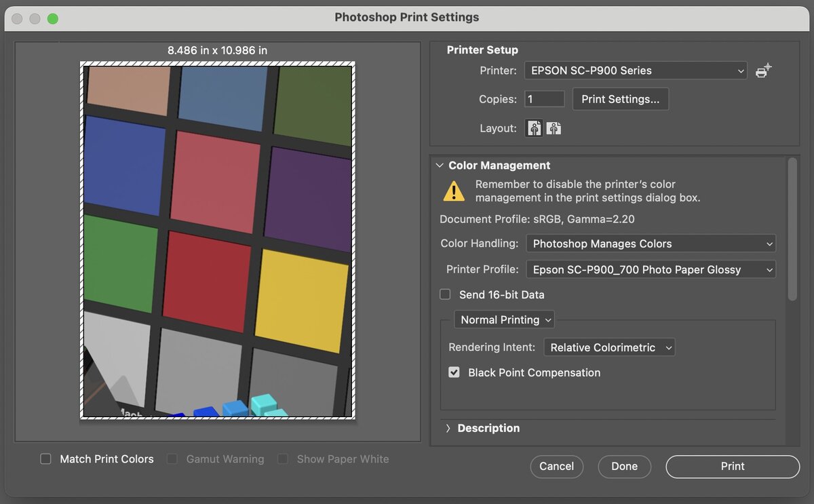Open the Color Handling dropdown

651,244
